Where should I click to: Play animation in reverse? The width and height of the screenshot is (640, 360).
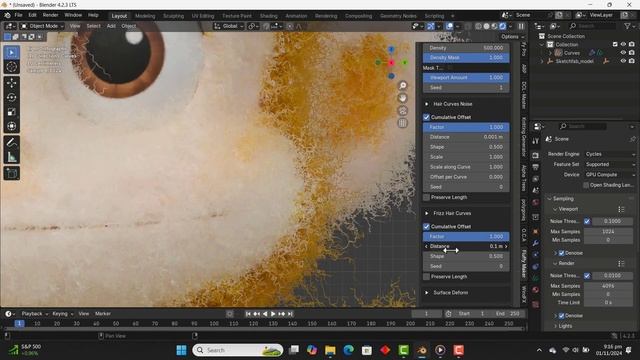point(265,314)
